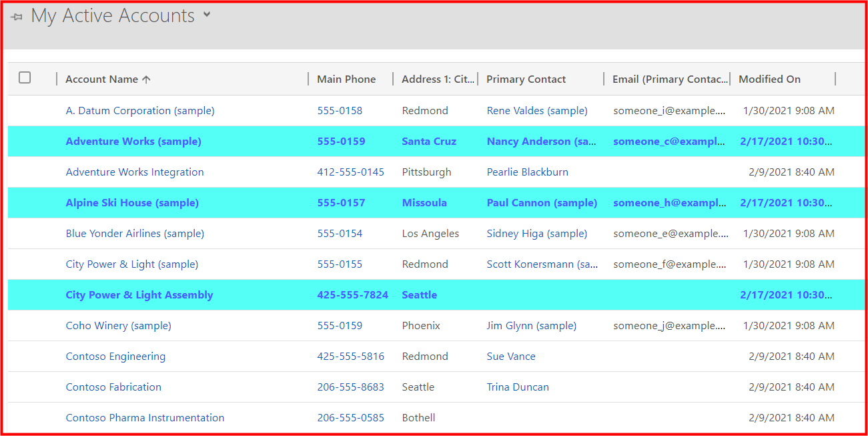The width and height of the screenshot is (868, 436).
Task: Tick the select-all checkbox in header
Action: tap(25, 77)
